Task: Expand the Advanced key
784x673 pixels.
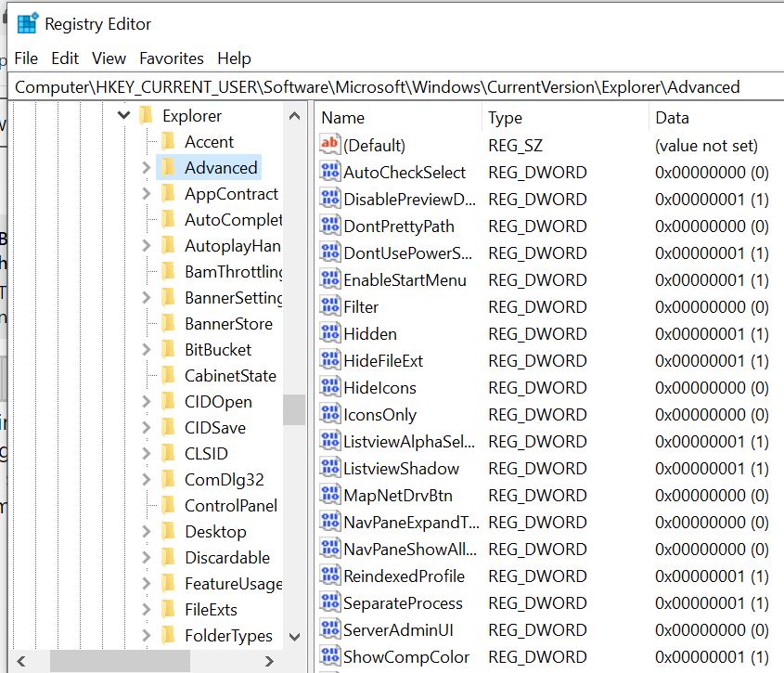Action: pos(146,168)
